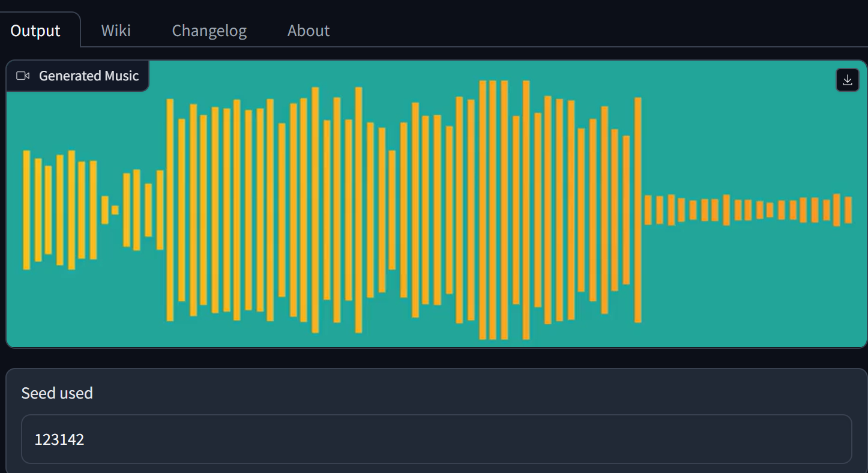The height and width of the screenshot is (473, 868).
Task: Click the last waveform bar on the right
Action: pos(848,210)
